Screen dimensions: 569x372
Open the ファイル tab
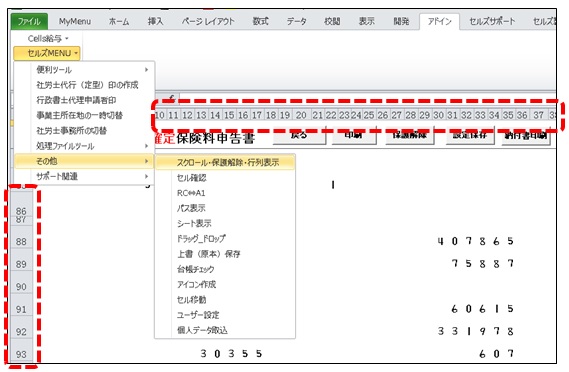pos(29,21)
